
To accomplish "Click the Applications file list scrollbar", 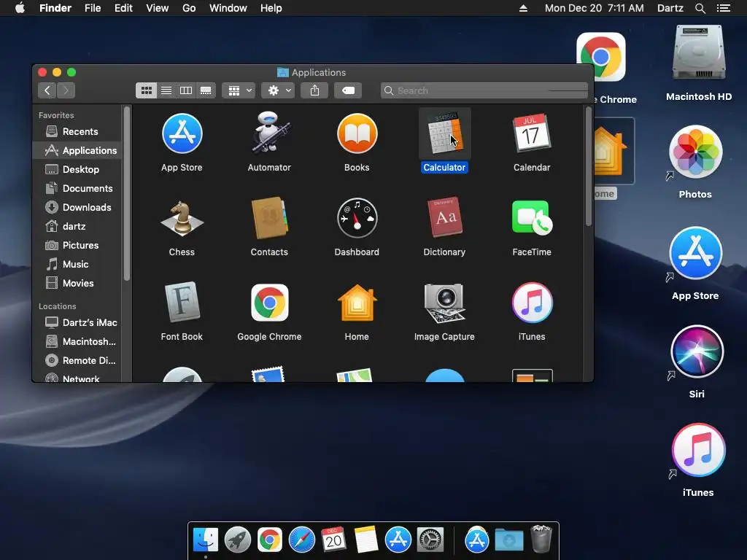I will [x=589, y=167].
